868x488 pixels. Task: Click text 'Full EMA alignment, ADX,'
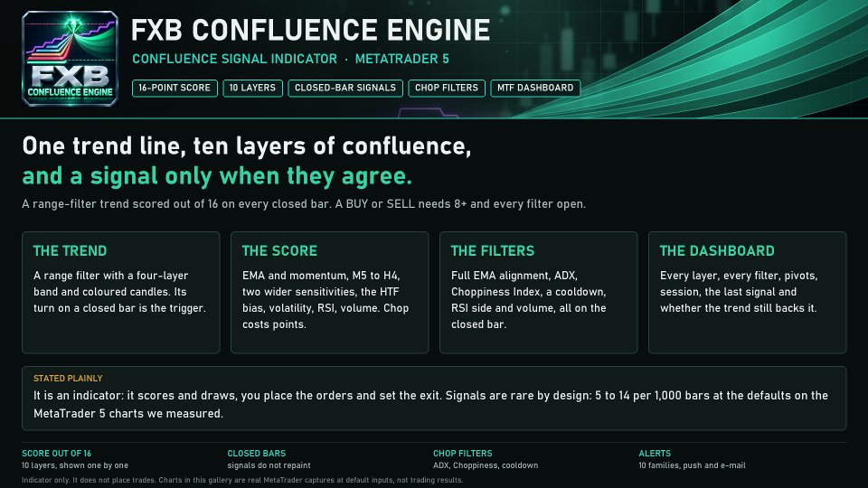pos(514,276)
